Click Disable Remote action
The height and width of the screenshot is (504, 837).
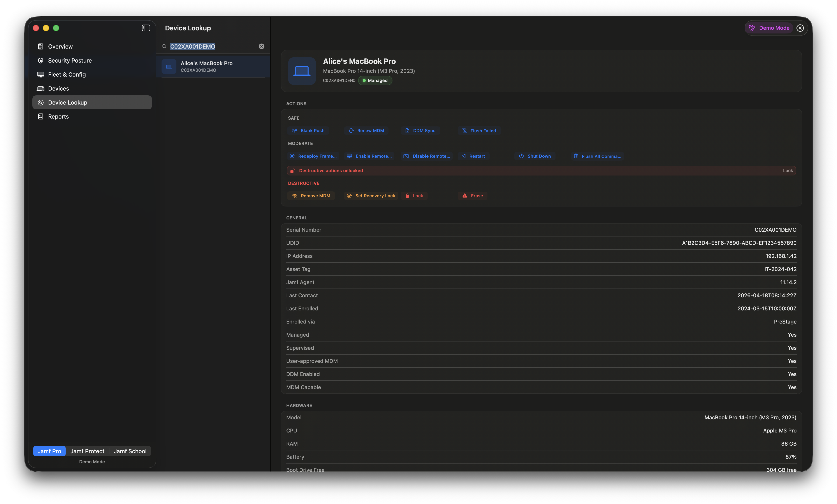coord(427,156)
